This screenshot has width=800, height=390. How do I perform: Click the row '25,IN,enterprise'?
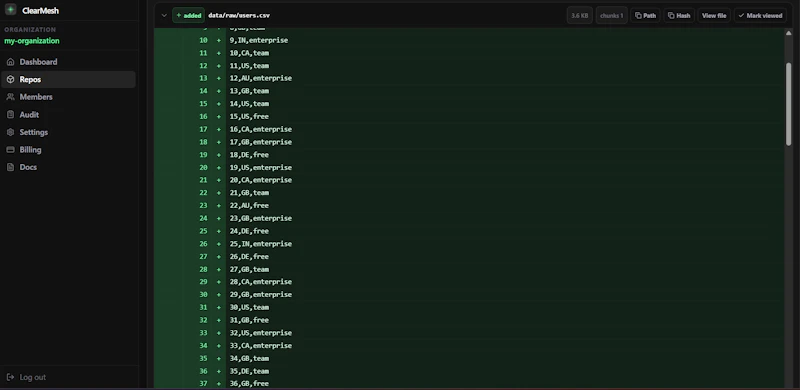click(x=469, y=243)
